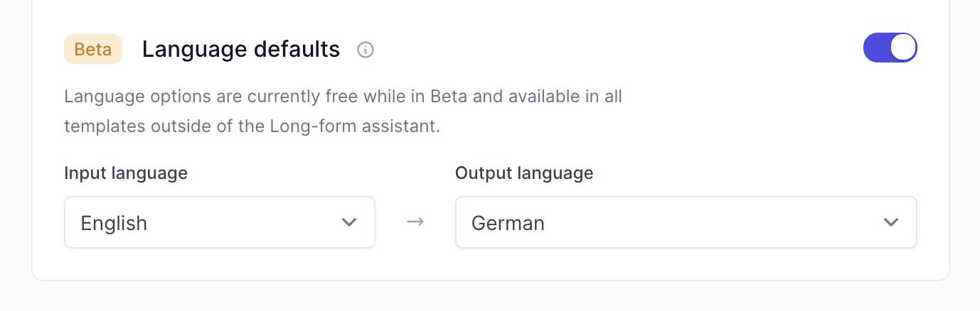Click the gray page background below the card
Screen dimensions: 980x311
(x=490, y=297)
